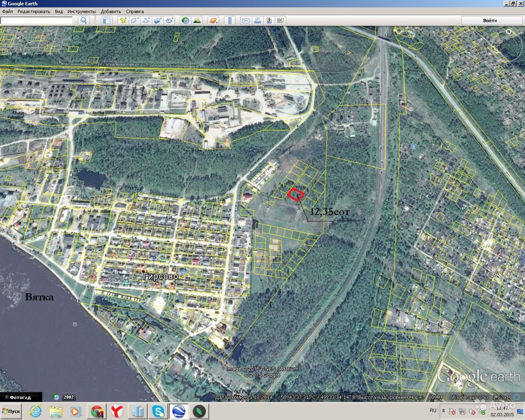Click the 2002 historical imagery year
Image resolution: width=525 pixels, height=420 pixels.
69,397
